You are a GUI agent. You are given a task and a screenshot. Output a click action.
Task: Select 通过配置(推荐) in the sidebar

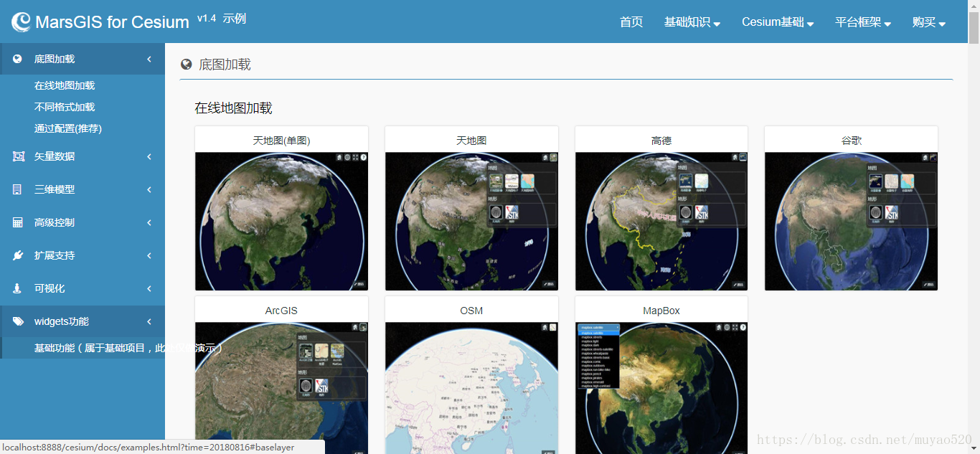(x=68, y=128)
